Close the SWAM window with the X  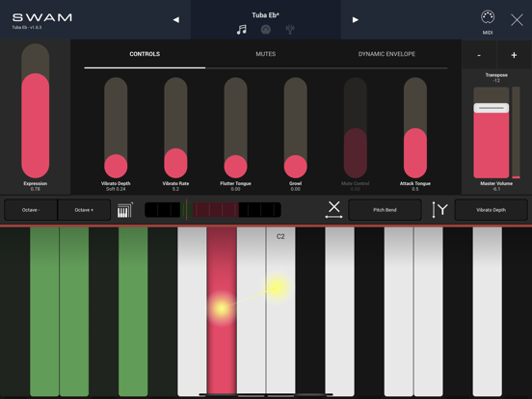517,20
